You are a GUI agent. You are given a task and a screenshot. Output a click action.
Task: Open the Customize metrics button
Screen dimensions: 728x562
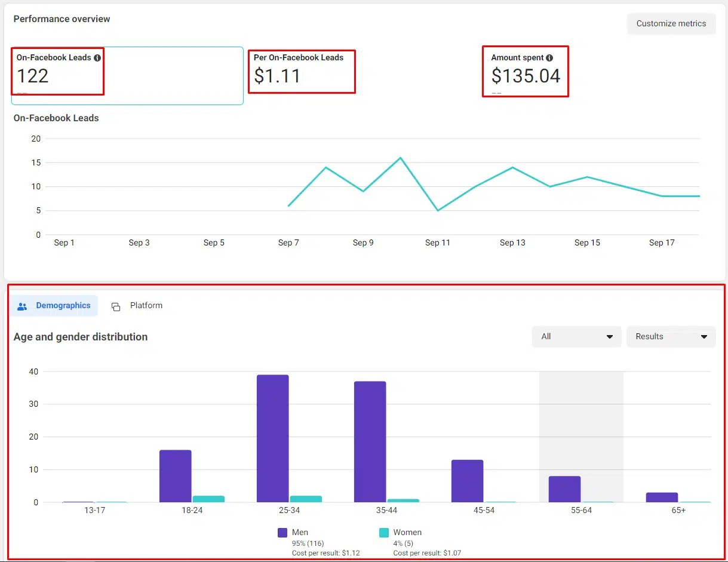click(671, 24)
